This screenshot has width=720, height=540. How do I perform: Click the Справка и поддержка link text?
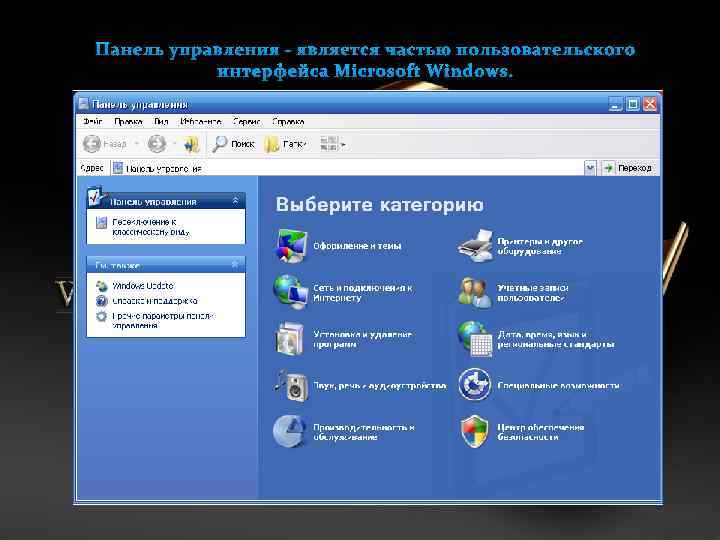[155, 301]
